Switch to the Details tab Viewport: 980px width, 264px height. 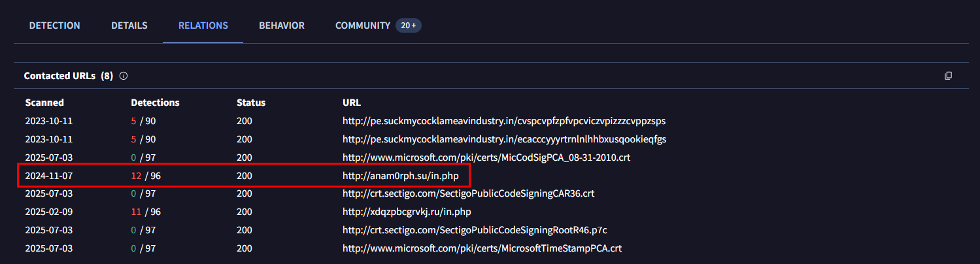point(129,25)
